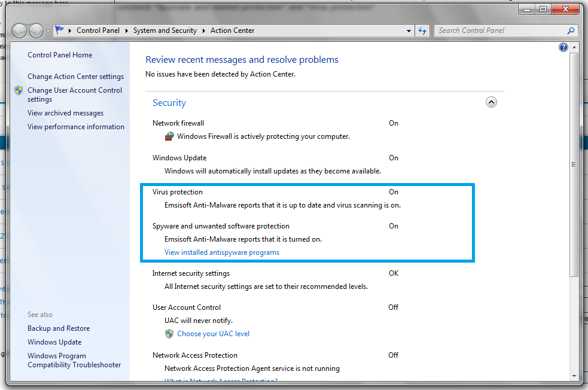Click Review recent messages and resolve problems heading
Viewport: 588px width, 390px height.
[242, 60]
